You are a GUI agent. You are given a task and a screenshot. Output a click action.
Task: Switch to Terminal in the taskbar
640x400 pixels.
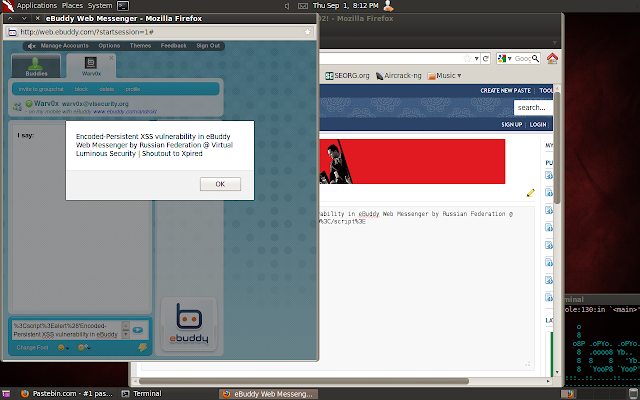(x=141, y=394)
